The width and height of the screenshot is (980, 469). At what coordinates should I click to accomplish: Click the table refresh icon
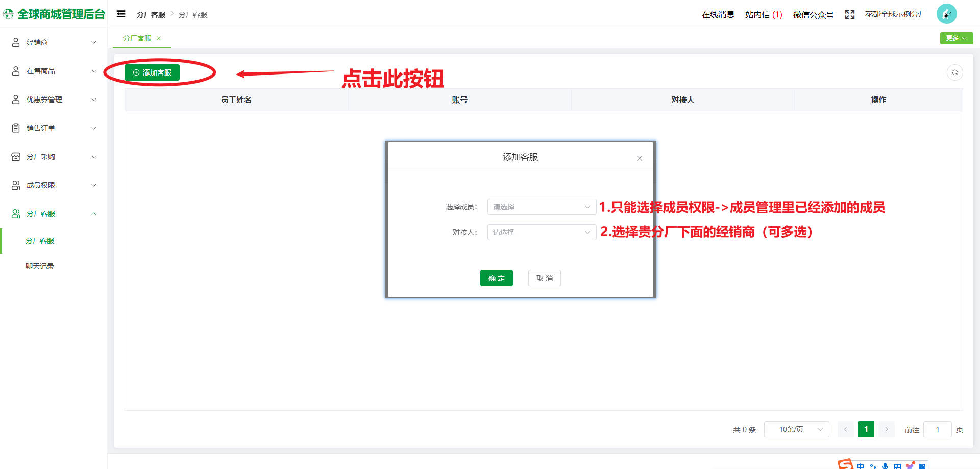click(x=954, y=72)
